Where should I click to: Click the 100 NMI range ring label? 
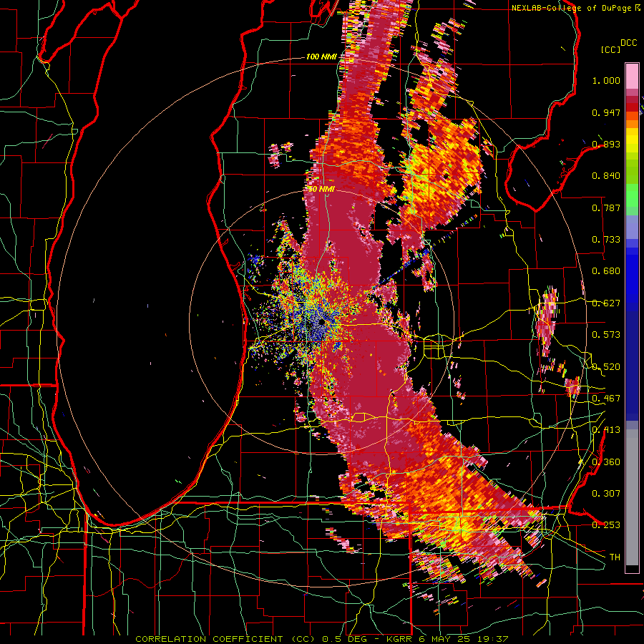pyautogui.click(x=321, y=57)
